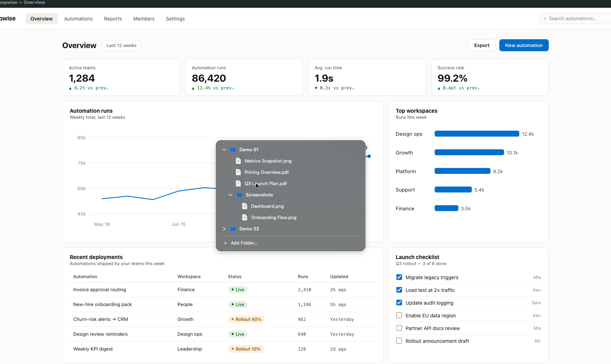611x364 pixels.
Task: Click the Pricing Overview.pdf file icon
Action: pos(238,172)
